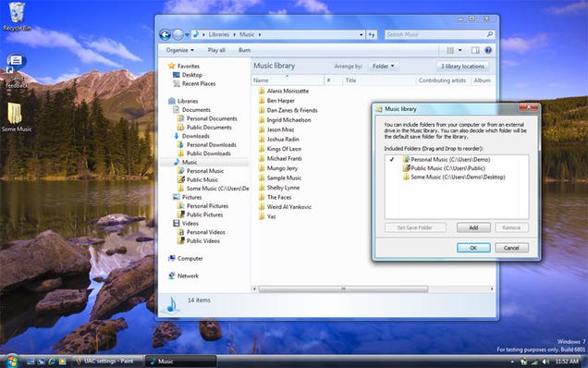Open the address bar history dropdown
588x368 pixels.
pos(361,34)
